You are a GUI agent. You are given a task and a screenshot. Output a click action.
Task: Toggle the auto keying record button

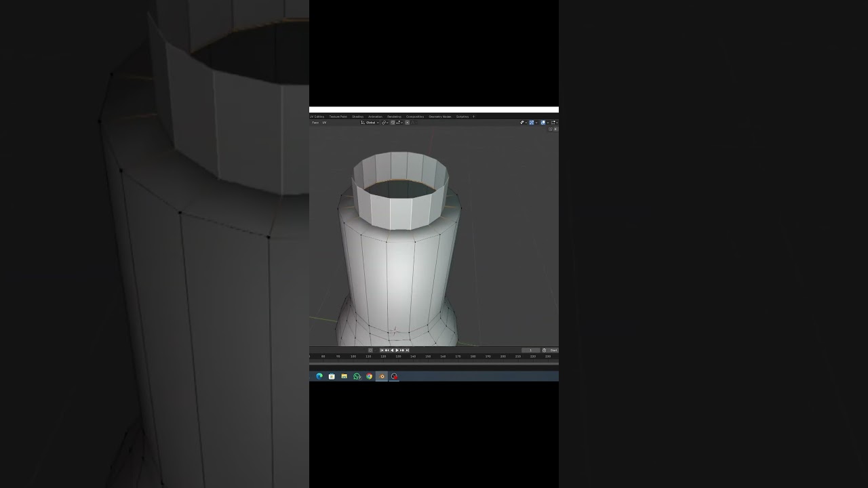click(x=370, y=350)
